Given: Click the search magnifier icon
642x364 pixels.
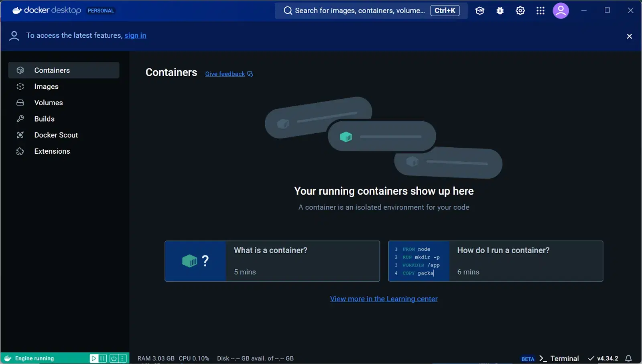Looking at the screenshot, I should (288, 10).
